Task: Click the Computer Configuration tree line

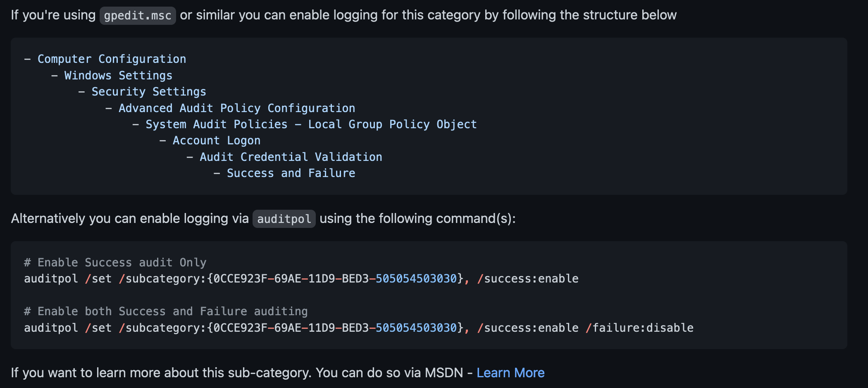Action: [x=112, y=59]
